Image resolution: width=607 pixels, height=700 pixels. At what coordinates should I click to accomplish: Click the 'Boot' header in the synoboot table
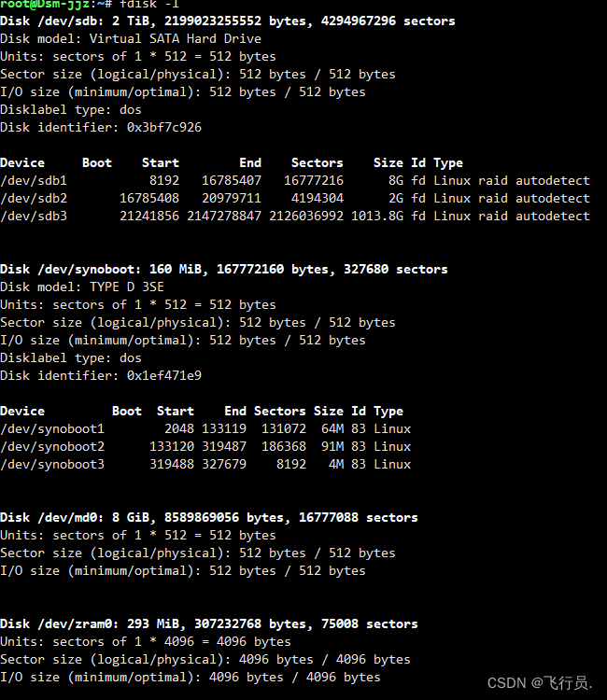tap(127, 412)
